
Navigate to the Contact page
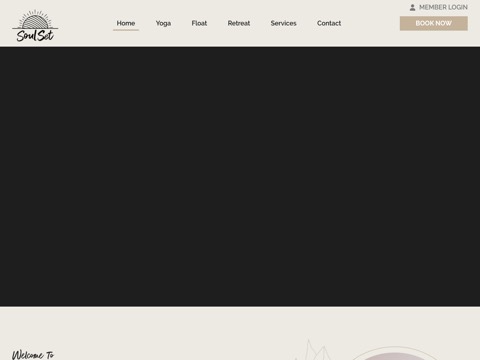pyautogui.click(x=329, y=23)
